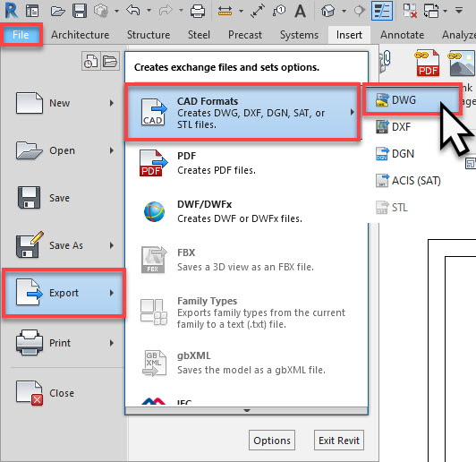Screen dimensions: 476x462
Task: Click the Switch Windows icon
Action: click(x=431, y=11)
